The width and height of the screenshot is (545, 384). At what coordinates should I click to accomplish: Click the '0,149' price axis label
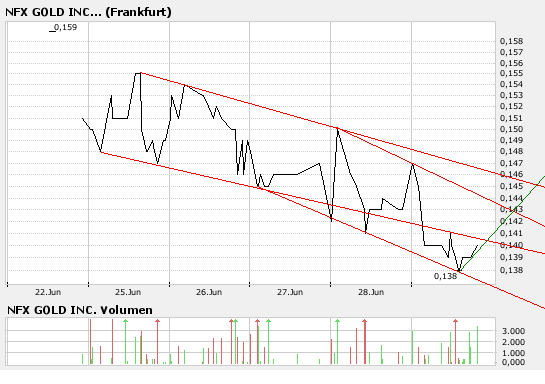point(511,140)
